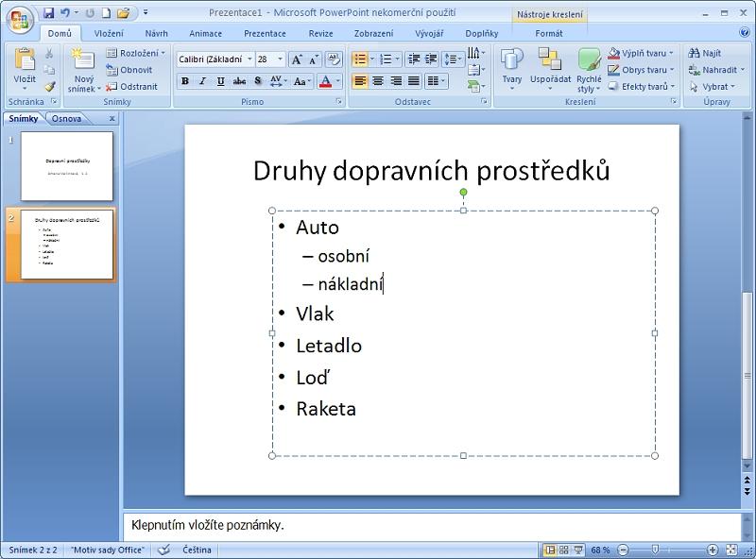Image resolution: width=756 pixels, height=559 pixels.
Task: Add a new slide with Nový snímek
Action: click(84, 71)
